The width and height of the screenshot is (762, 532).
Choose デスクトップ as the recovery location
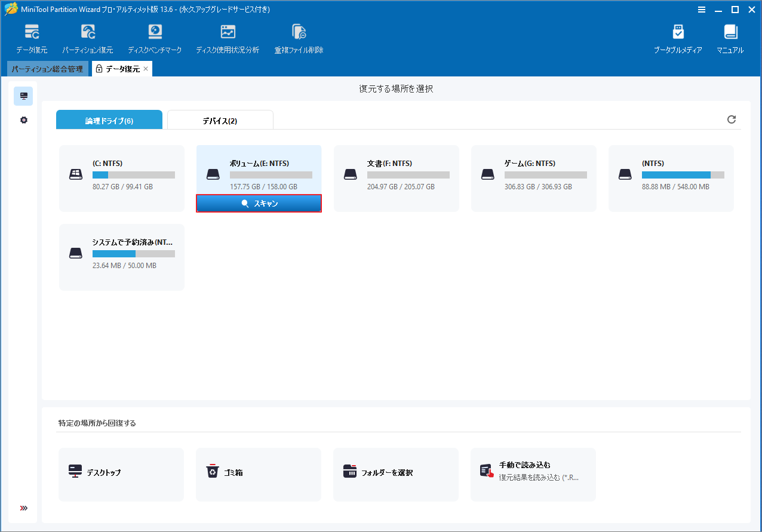coord(121,474)
